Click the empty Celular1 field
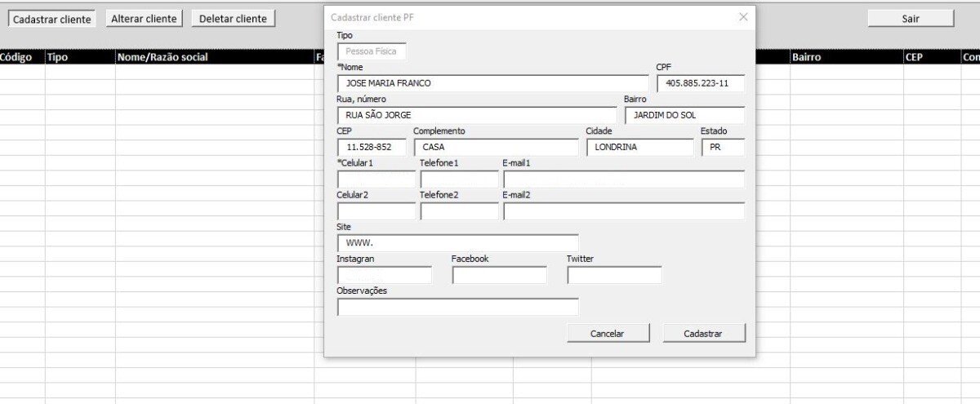 376,180
